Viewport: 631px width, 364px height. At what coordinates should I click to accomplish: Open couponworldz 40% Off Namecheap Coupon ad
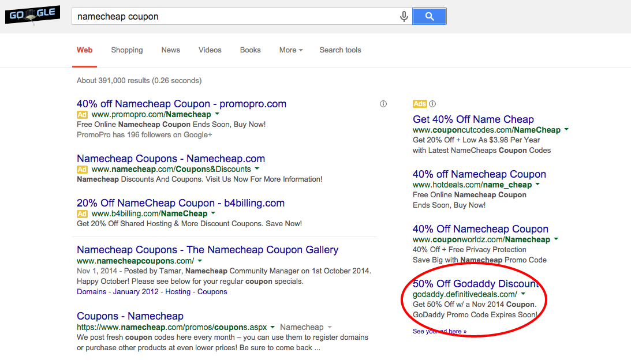tap(480, 229)
